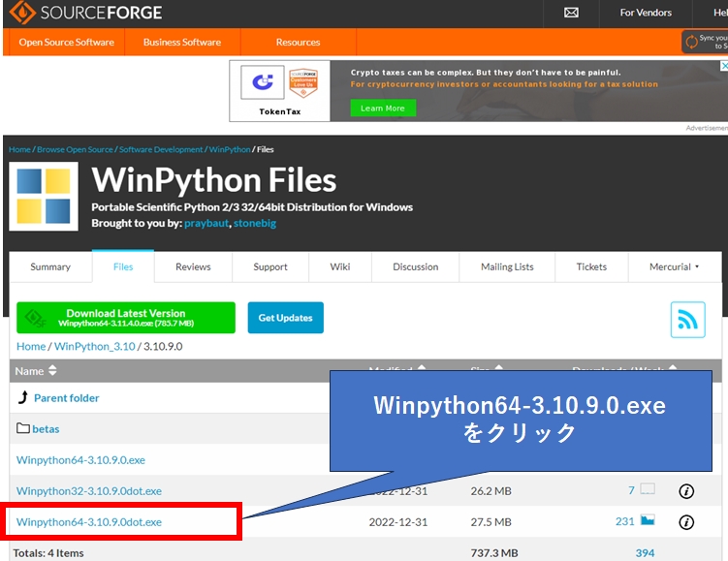Click WinPython in the top breadcrumb
Screen dimensions: 728x561
click(230, 149)
